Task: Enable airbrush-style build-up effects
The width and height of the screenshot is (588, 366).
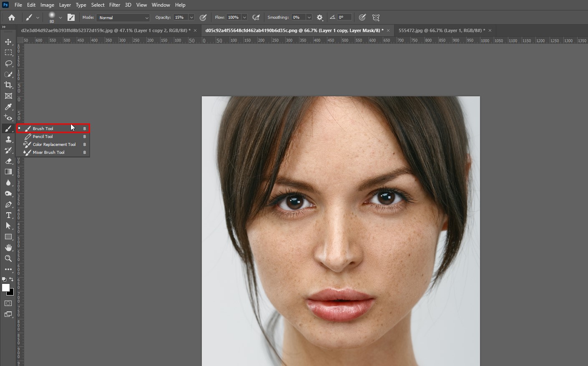Action: pos(256,18)
